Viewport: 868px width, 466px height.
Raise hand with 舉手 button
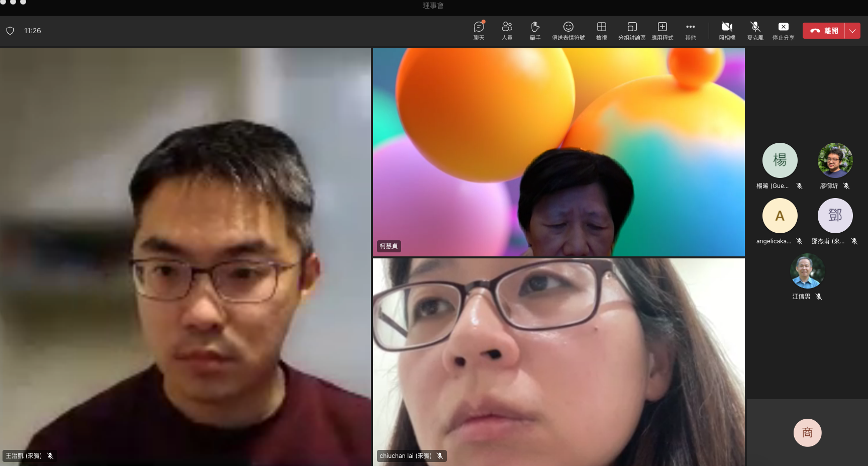535,31
